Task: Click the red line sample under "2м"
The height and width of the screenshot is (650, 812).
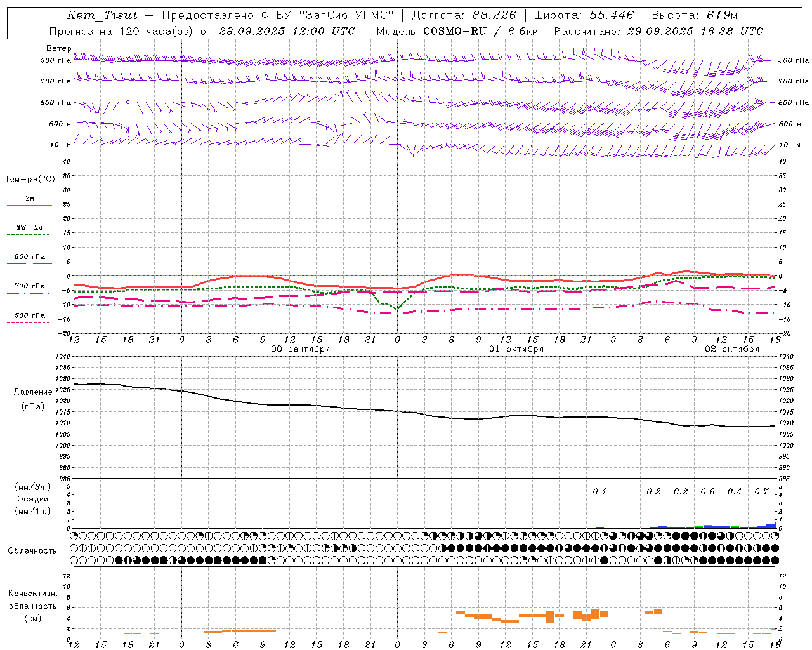Action: [29, 206]
